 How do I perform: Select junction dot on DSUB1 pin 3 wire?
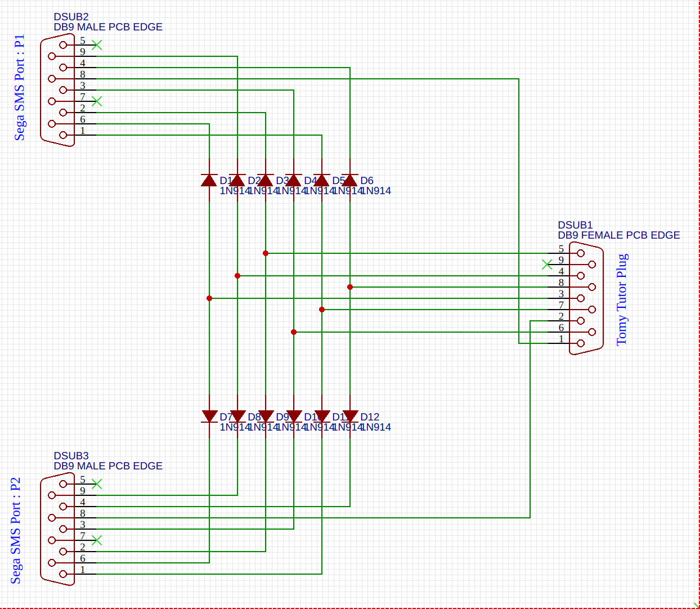[x=209, y=298]
